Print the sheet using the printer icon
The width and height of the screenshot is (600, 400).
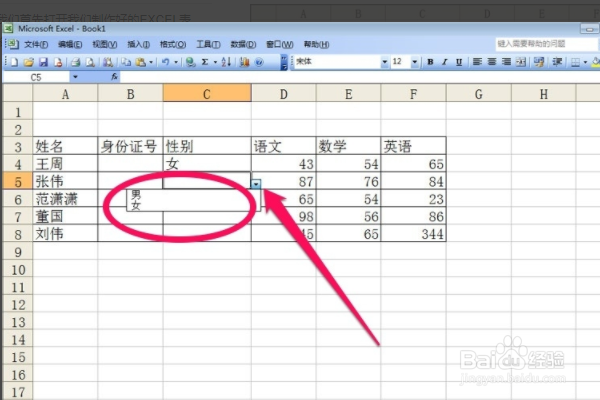76,62
